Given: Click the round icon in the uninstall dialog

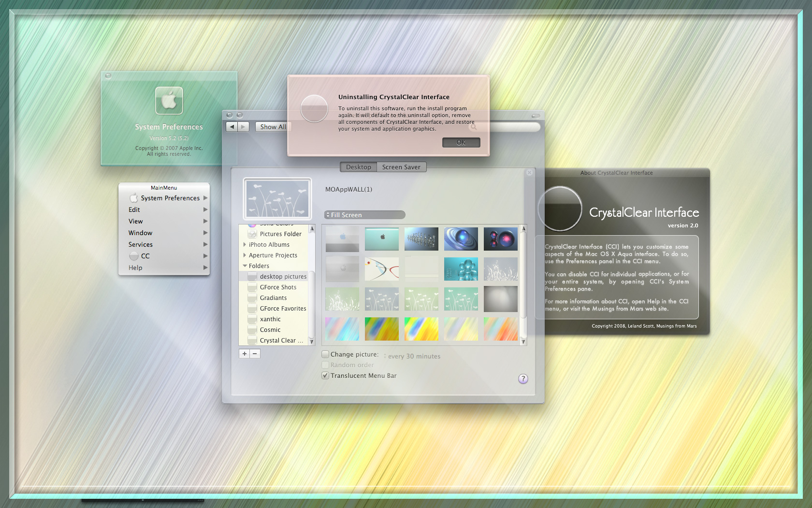Looking at the screenshot, I should pyautogui.click(x=314, y=108).
